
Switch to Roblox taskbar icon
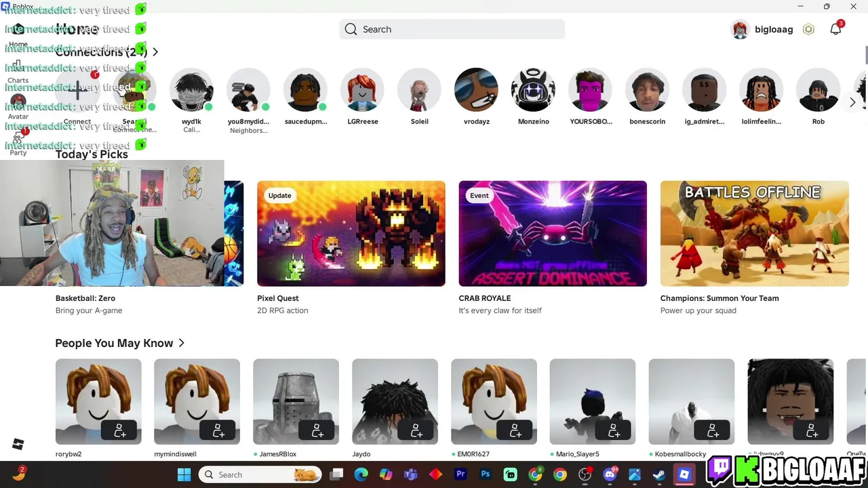click(684, 474)
